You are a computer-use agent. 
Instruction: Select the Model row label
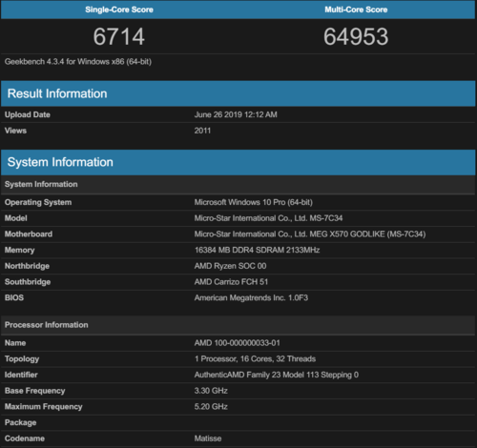16,218
